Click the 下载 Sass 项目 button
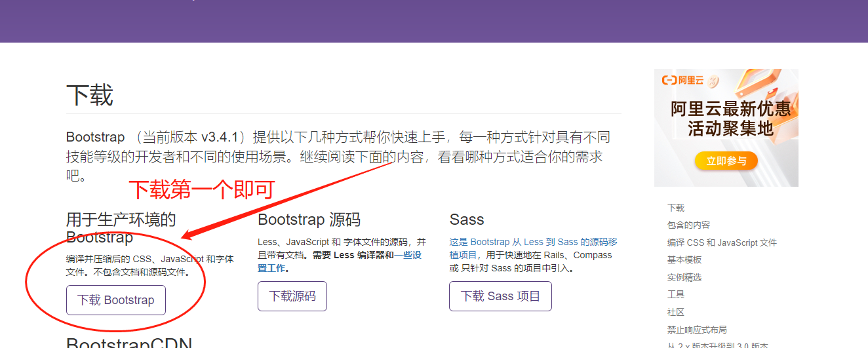The width and height of the screenshot is (868, 348). pyautogui.click(x=500, y=296)
